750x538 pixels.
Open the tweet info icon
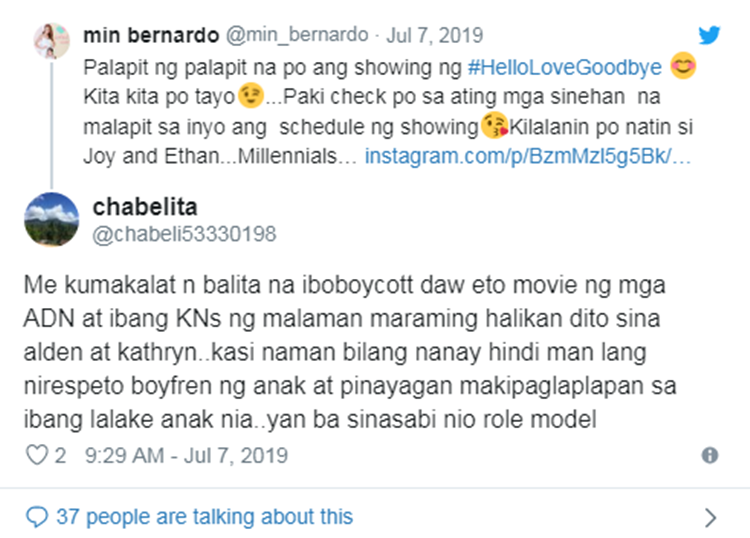710,456
